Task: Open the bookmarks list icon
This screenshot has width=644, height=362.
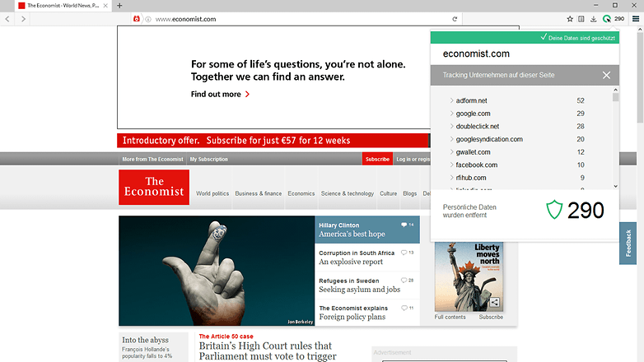Action: pos(581,19)
